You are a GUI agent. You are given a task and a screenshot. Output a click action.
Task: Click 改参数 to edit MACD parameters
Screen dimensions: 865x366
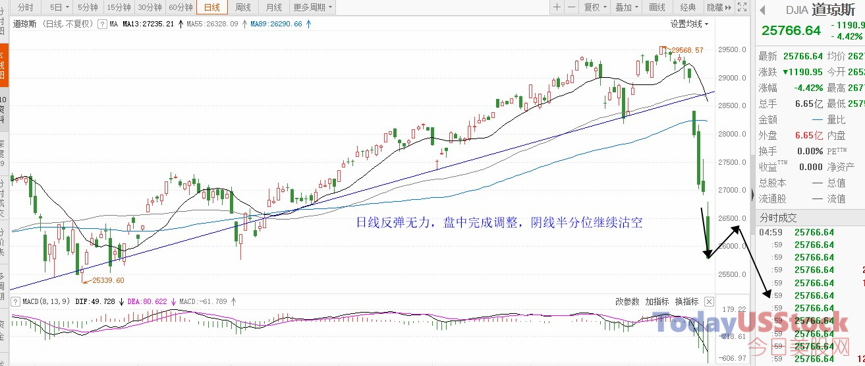pyautogui.click(x=627, y=301)
